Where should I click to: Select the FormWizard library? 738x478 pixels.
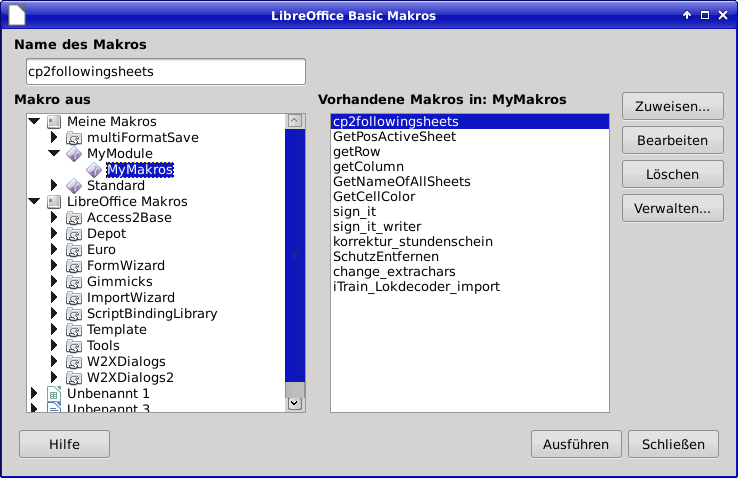(x=125, y=266)
